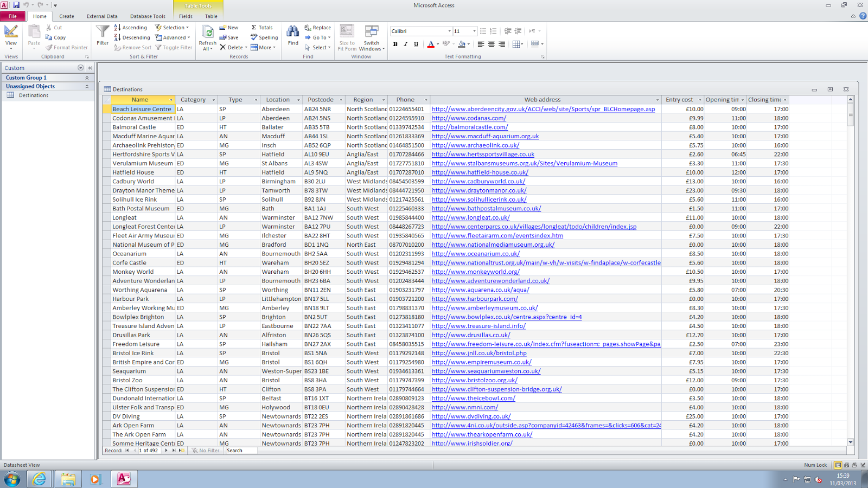Toggle Italic text formatting
868x488 pixels.
point(406,44)
